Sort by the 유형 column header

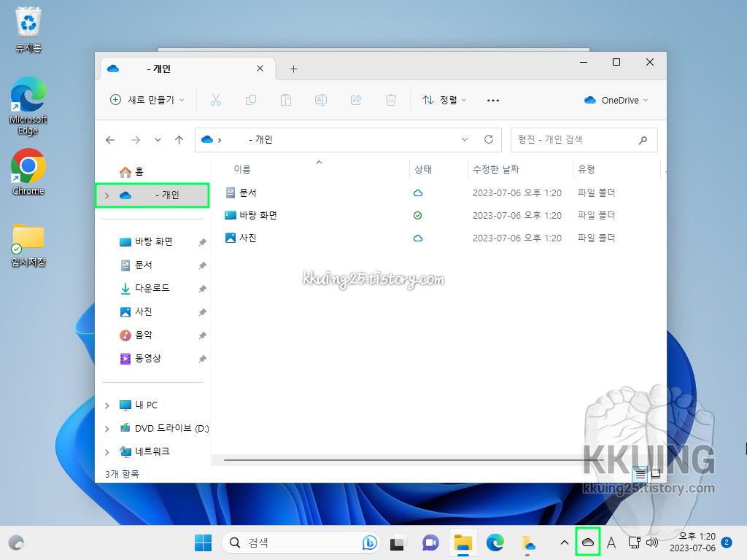(587, 169)
